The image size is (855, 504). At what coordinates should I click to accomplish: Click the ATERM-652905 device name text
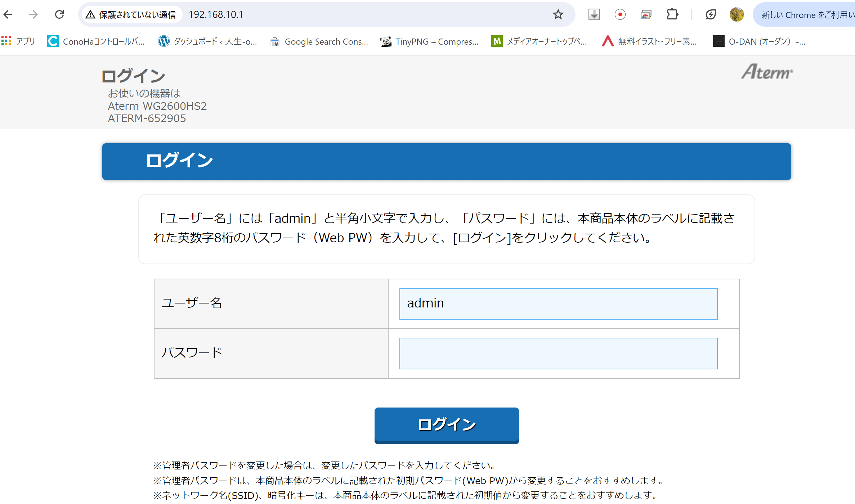[147, 118]
